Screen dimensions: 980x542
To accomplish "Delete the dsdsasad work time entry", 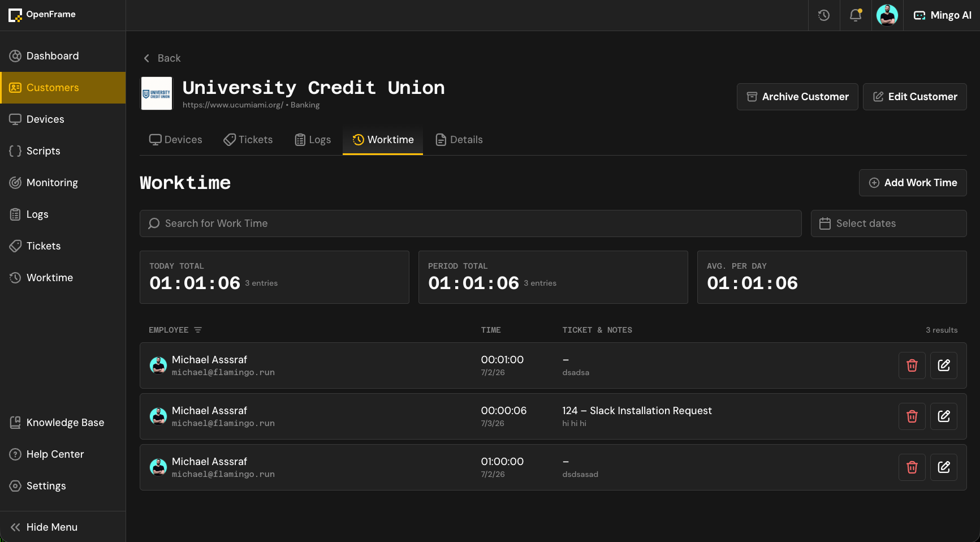I will tap(912, 467).
